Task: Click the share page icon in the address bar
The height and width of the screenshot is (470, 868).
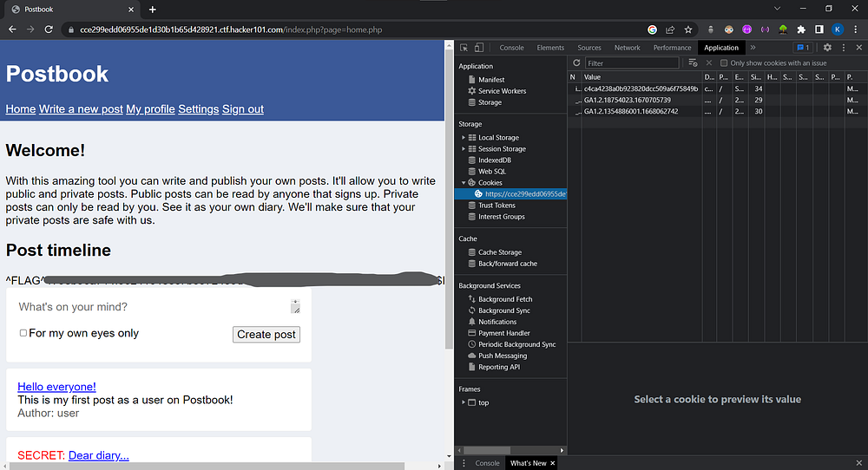Action: click(669, 29)
